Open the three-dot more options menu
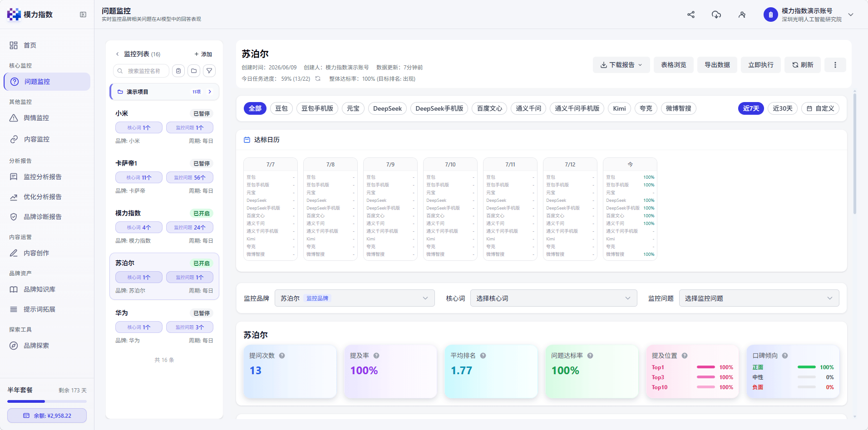This screenshot has width=868, height=430. [x=835, y=65]
